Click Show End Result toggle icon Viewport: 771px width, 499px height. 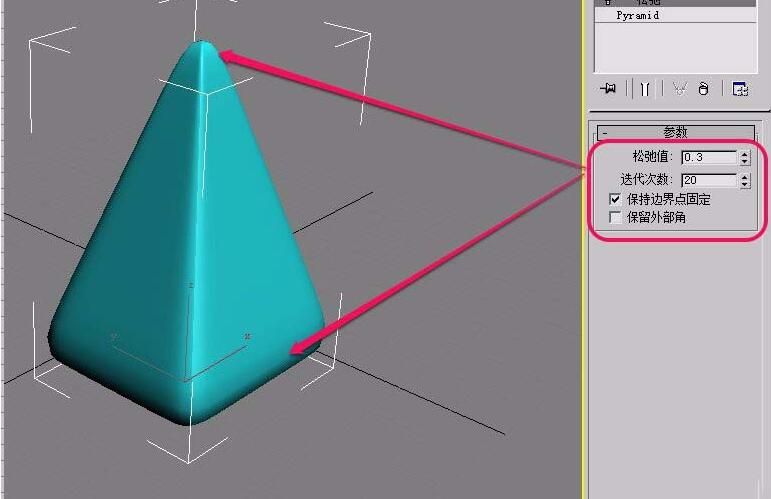click(x=645, y=88)
